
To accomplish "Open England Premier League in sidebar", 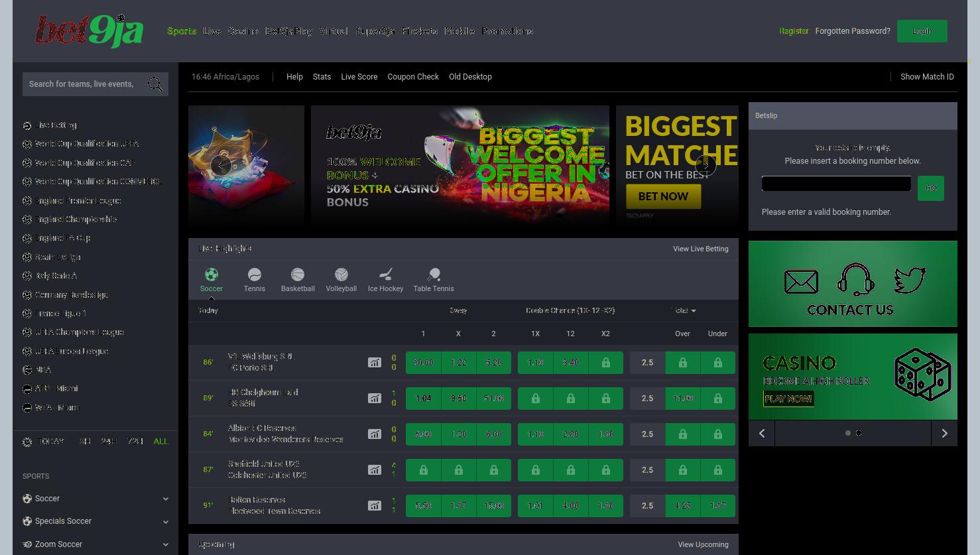I will pyautogui.click(x=78, y=200).
